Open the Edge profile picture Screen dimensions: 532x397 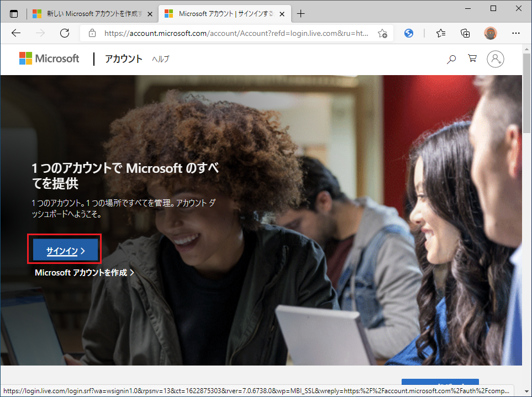click(490, 33)
